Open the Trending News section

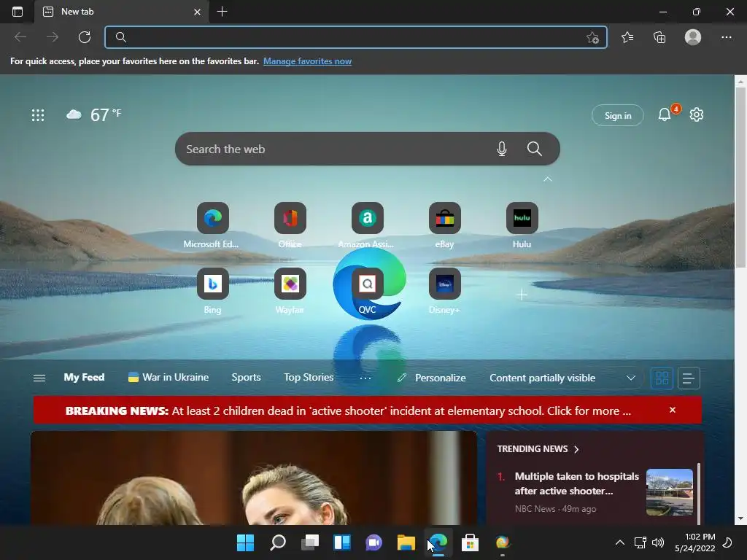(x=538, y=449)
